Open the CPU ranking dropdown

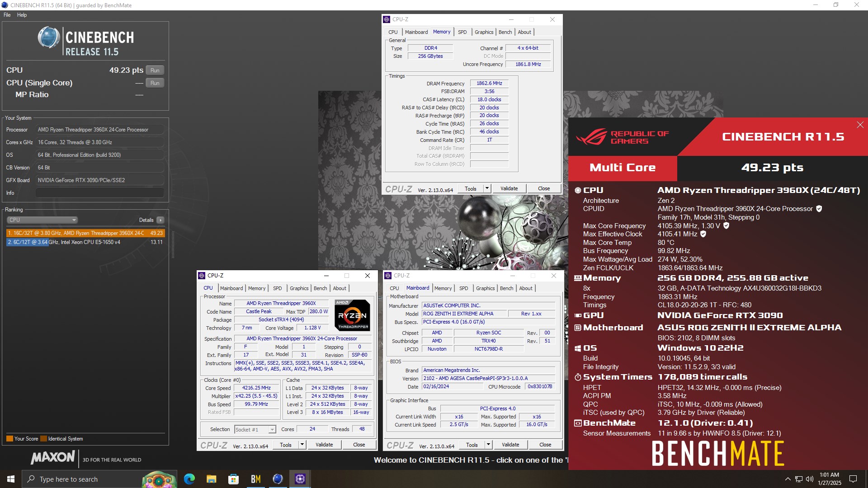(x=42, y=220)
